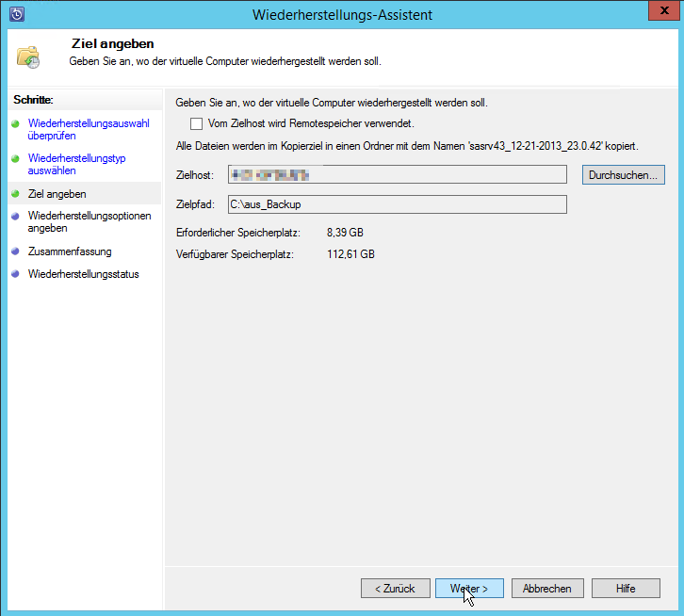Select Wiederherstellungsstatus step in sidebar

[x=83, y=274]
